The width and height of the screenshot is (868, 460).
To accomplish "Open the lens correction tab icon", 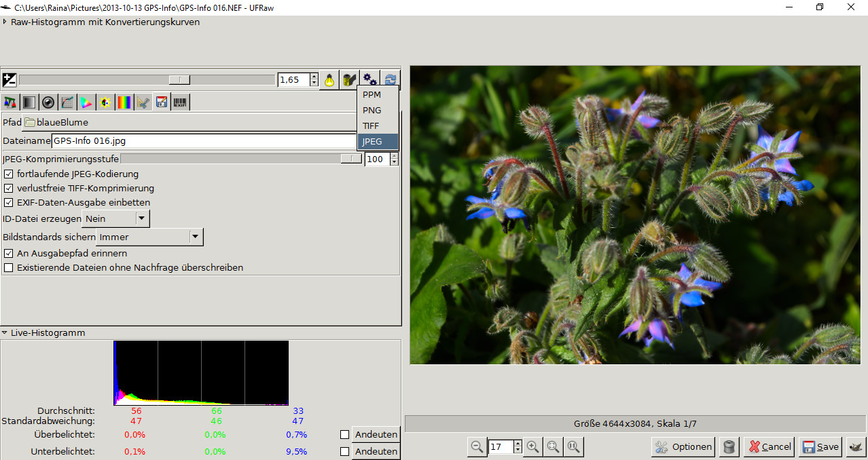I will click(x=48, y=102).
